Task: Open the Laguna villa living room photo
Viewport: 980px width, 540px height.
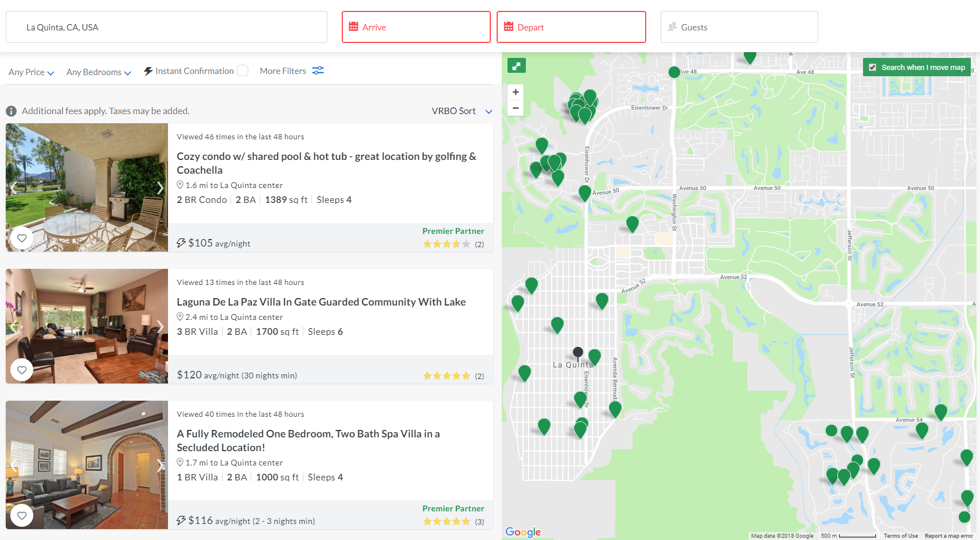Action: (87, 326)
